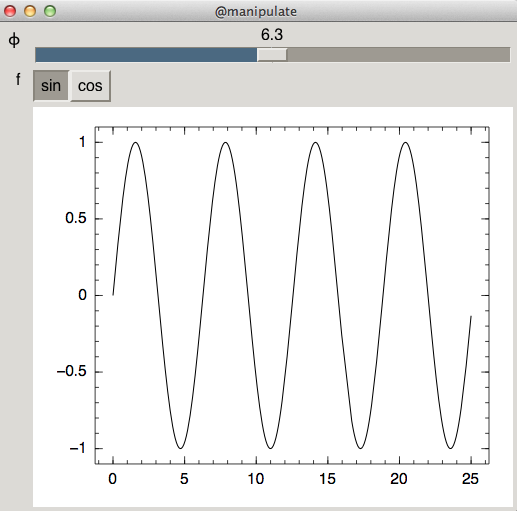Viewport: 517px width, 511px height.
Task: Click the last trough of the sine curve
Action: pyautogui.click(x=451, y=448)
